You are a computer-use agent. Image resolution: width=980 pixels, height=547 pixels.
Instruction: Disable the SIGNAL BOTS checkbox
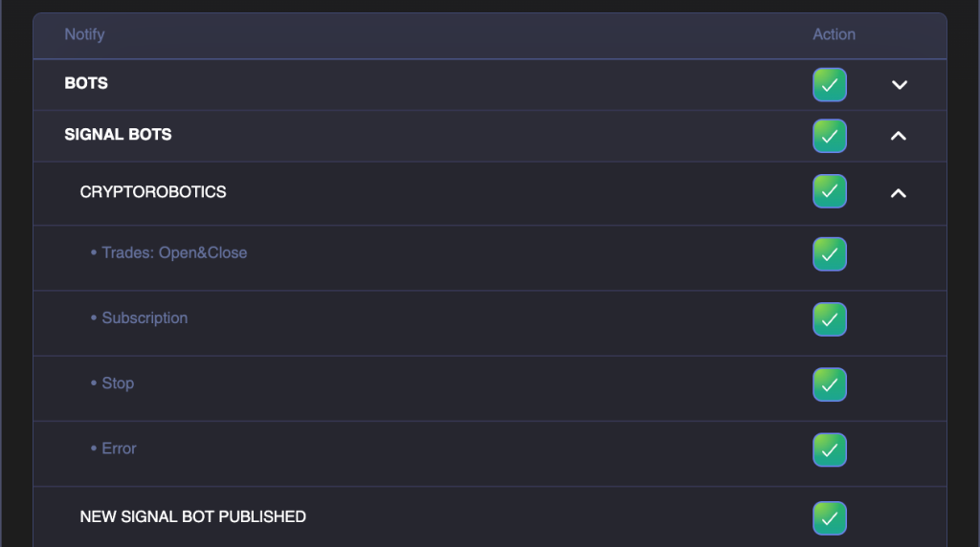pos(830,136)
